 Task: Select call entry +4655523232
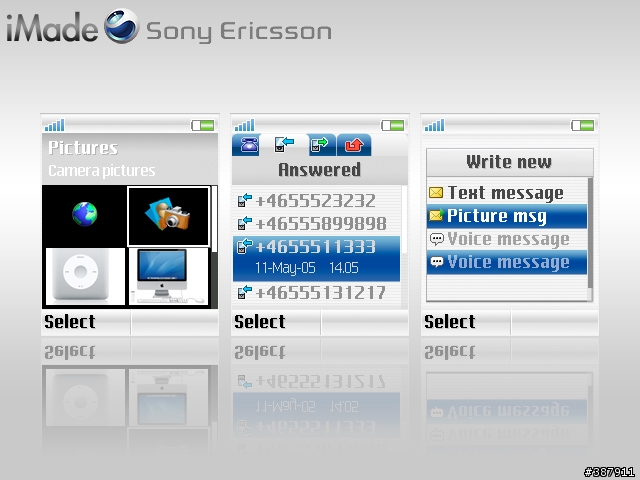317,201
